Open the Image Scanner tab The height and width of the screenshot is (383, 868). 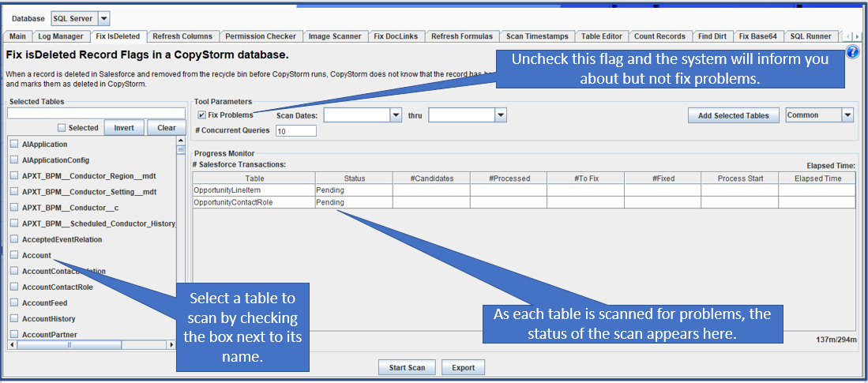coord(335,36)
